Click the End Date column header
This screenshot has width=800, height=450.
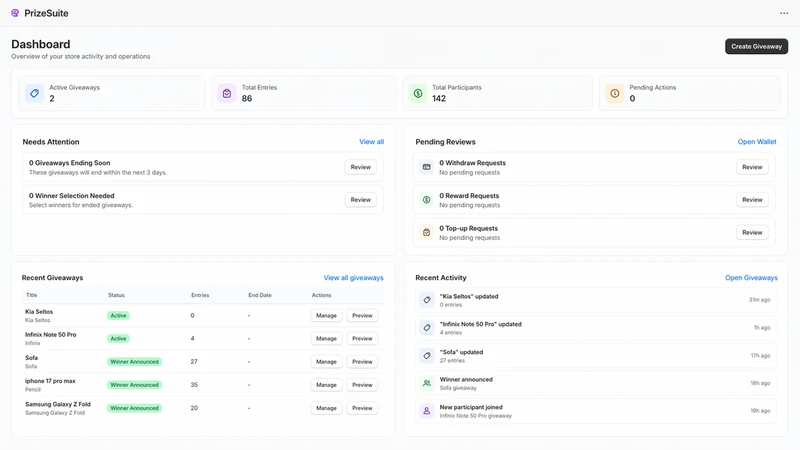tap(260, 295)
